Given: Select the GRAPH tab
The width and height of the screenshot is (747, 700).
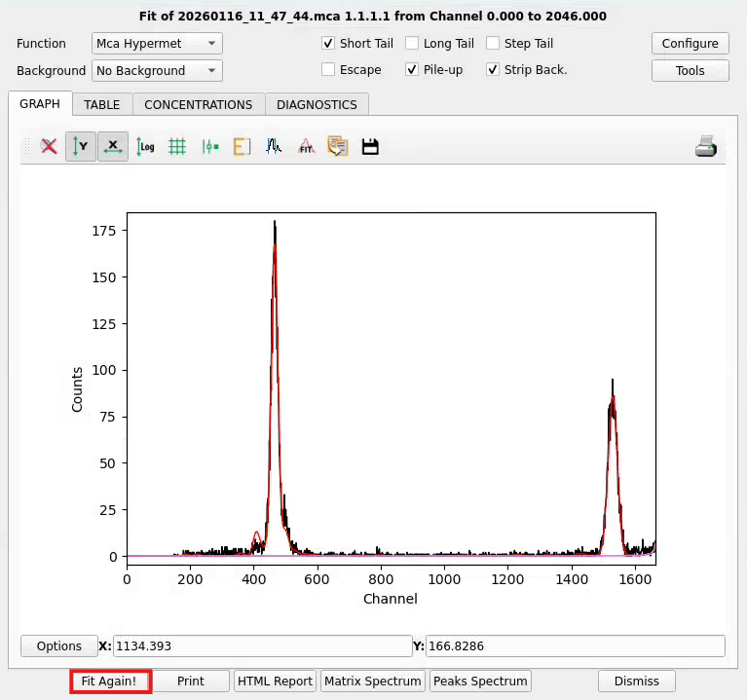Looking at the screenshot, I should pyautogui.click(x=40, y=104).
